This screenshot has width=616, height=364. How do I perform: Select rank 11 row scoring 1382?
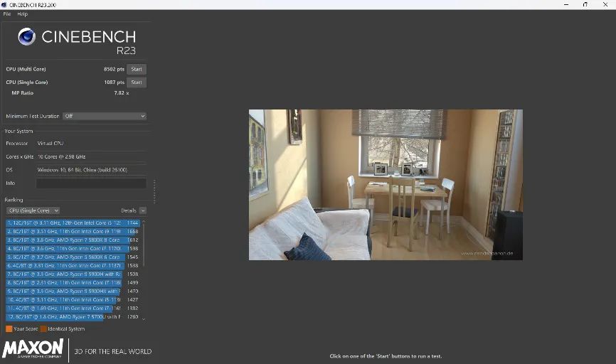73,309
